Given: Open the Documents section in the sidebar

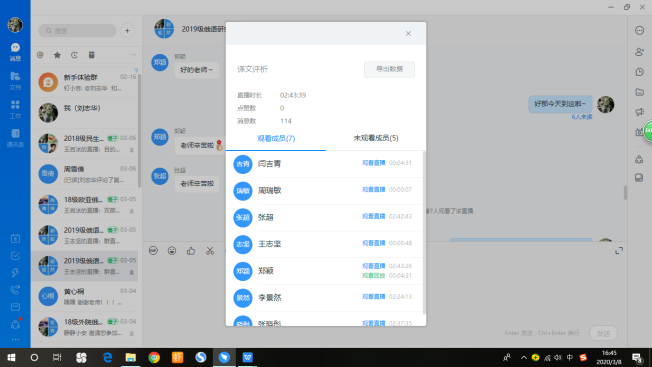Looking at the screenshot, I should pyautogui.click(x=15, y=81).
